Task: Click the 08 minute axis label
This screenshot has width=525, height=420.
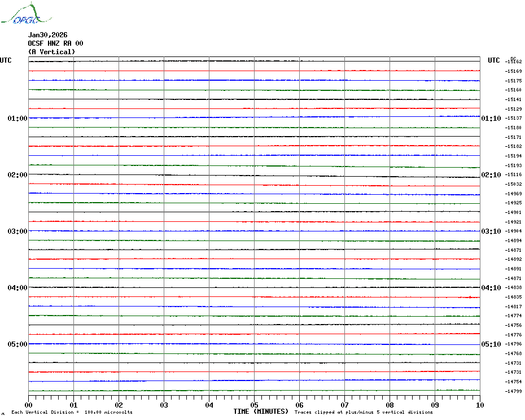Action: click(390, 405)
